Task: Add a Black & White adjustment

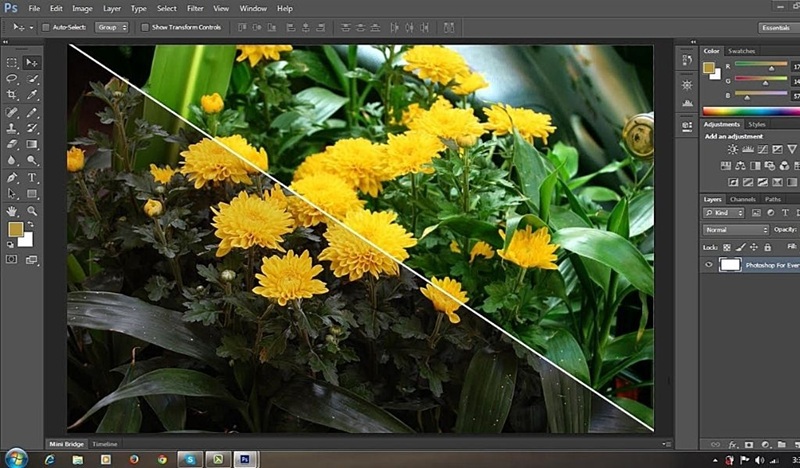Action: [x=755, y=165]
